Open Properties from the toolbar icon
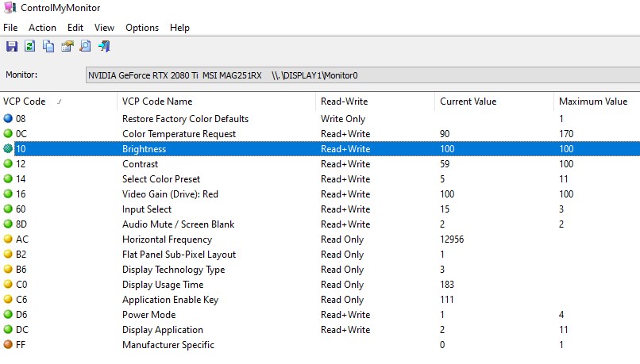Screen dimensions: 640x364 point(67,47)
